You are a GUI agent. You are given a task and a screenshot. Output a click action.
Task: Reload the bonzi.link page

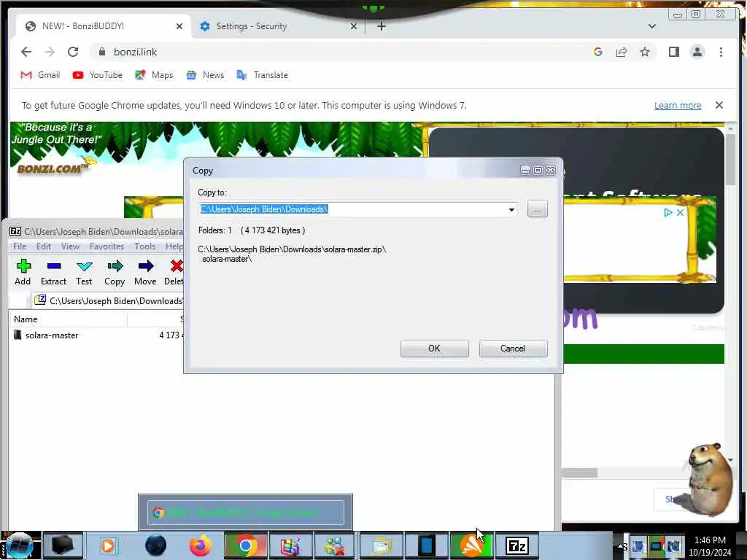tap(73, 52)
